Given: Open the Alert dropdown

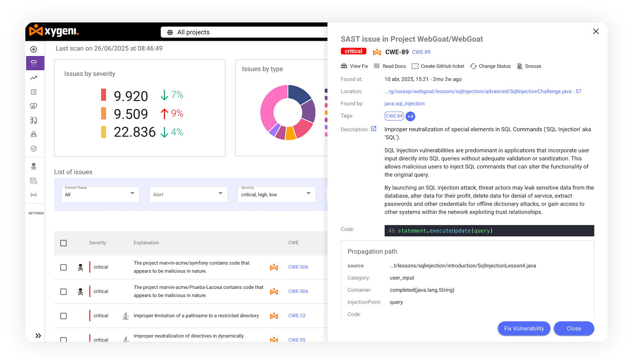Looking at the screenshot, I should pyautogui.click(x=188, y=194).
